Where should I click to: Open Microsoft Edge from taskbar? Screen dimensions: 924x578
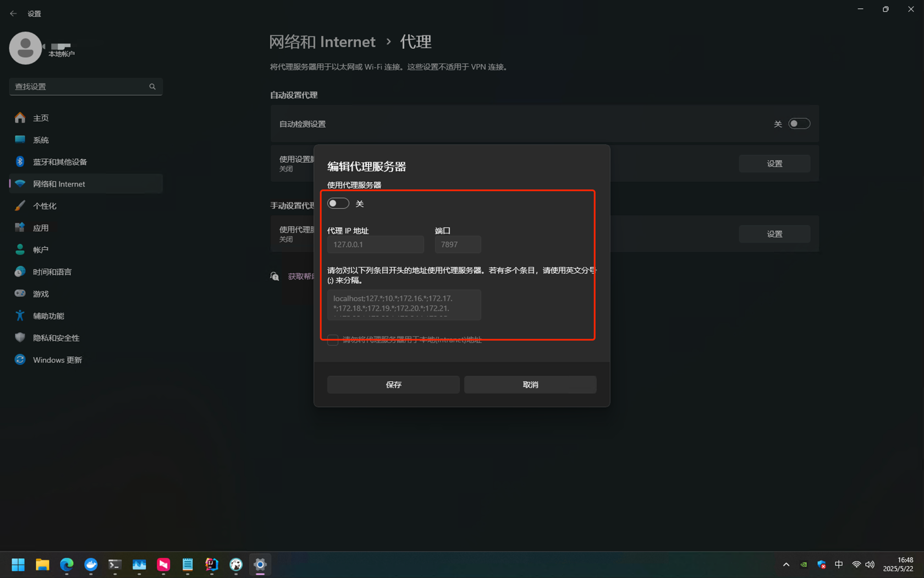pos(67,565)
